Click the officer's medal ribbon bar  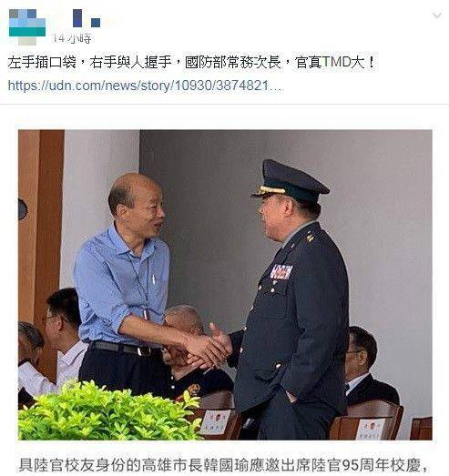point(281,272)
